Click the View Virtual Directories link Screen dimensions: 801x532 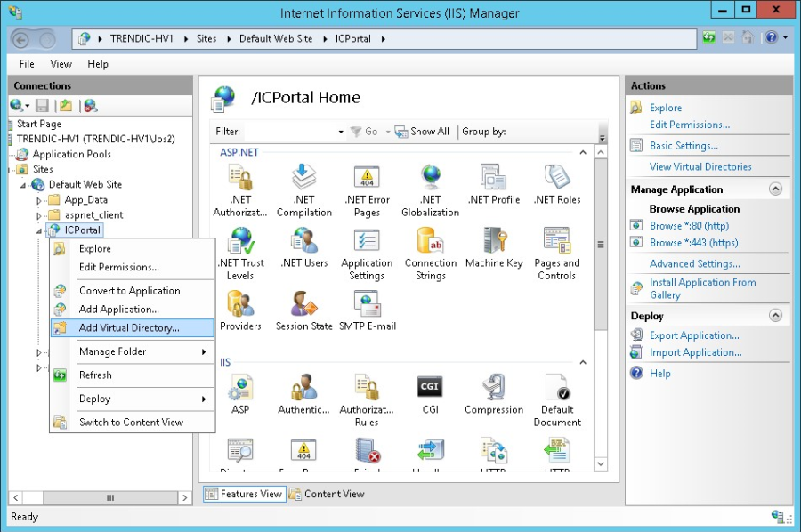pyautogui.click(x=700, y=166)
